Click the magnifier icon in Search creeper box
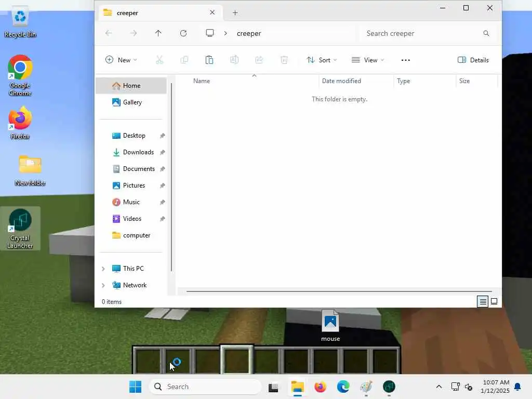 click(x=486, y=33)
